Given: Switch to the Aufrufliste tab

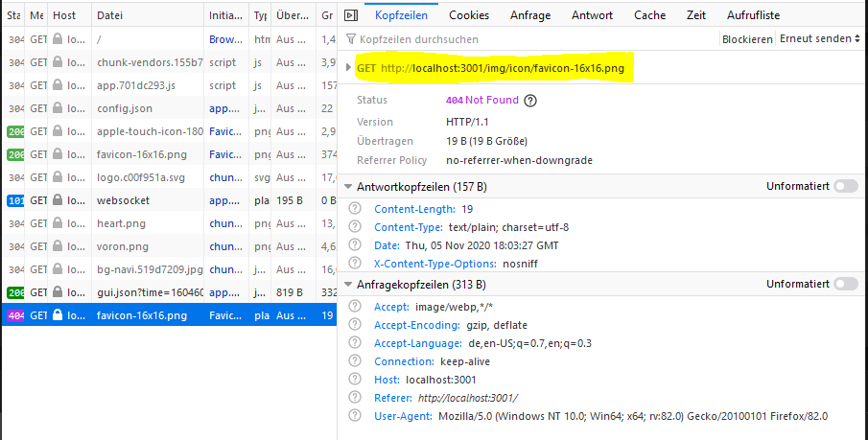Looking at the screenshot, I should [x=754, y=15].
